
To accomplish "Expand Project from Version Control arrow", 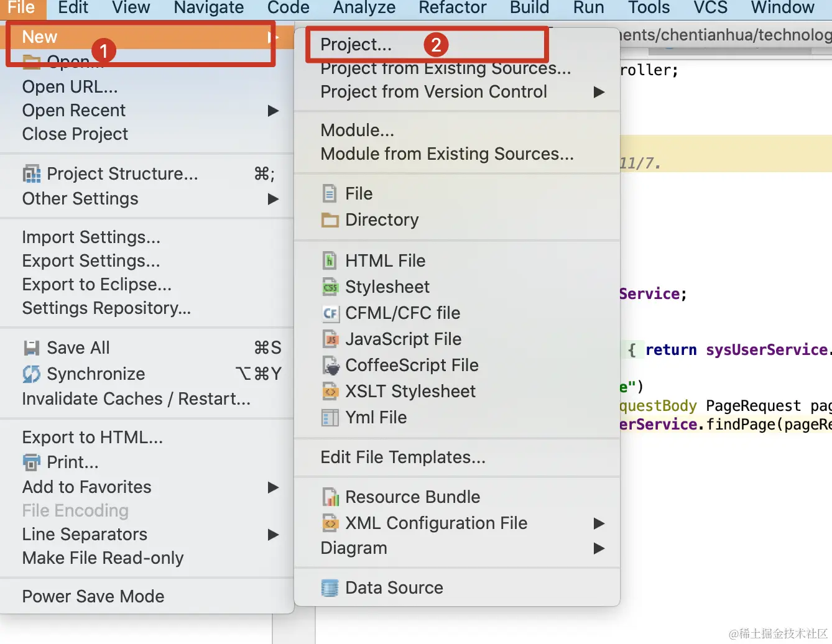I will 599,92.
